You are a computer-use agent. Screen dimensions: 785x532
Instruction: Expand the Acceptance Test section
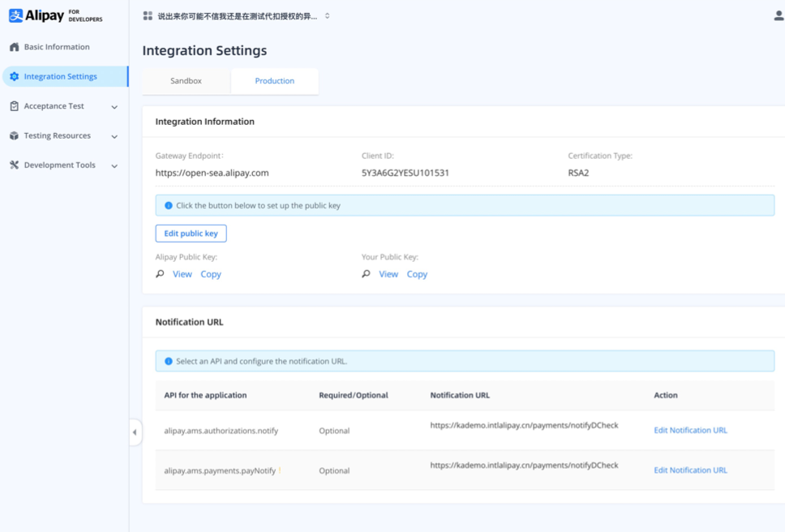tap(114, 106)
